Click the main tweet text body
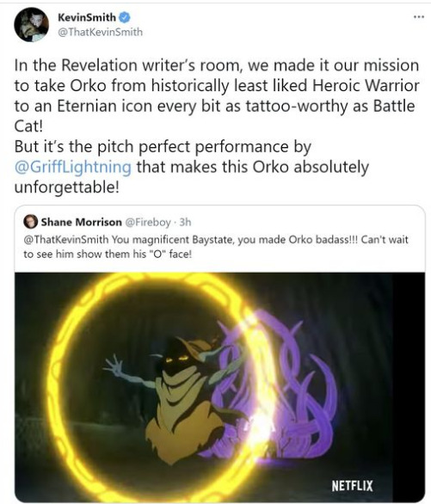The width and height of the screenshot is (431, 504). tap(217, 126)
